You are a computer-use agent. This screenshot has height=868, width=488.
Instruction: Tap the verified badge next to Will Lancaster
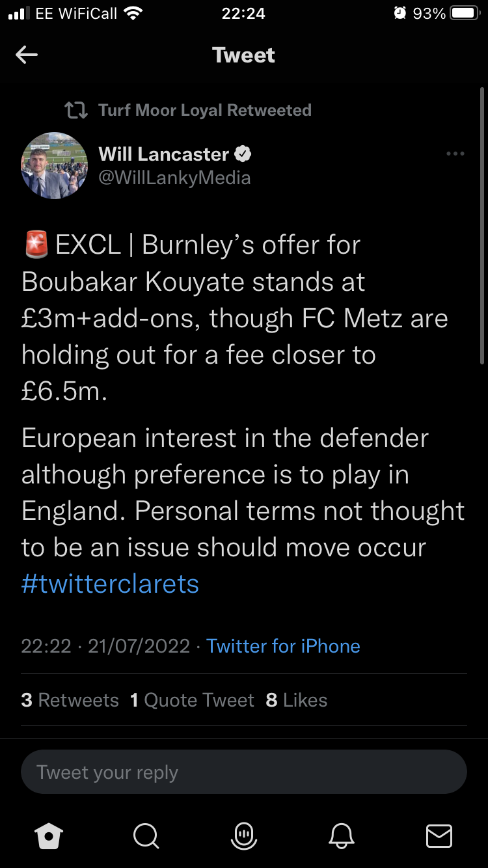point(243,154)
